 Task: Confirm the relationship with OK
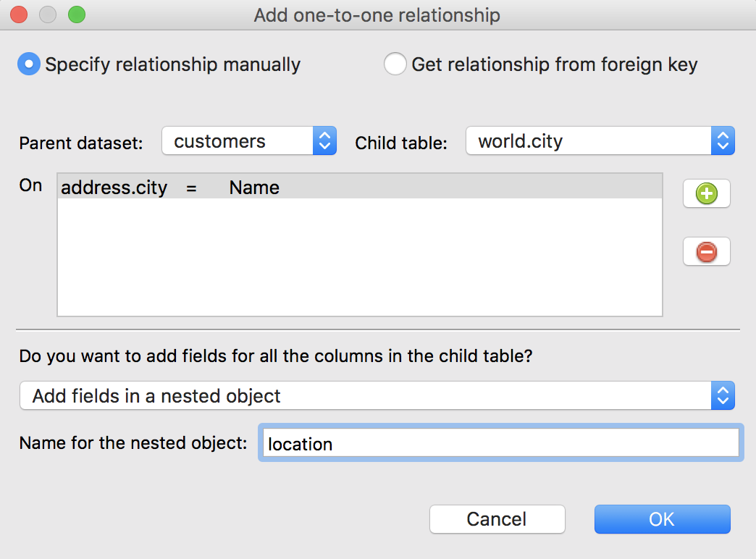pos(662,519)
